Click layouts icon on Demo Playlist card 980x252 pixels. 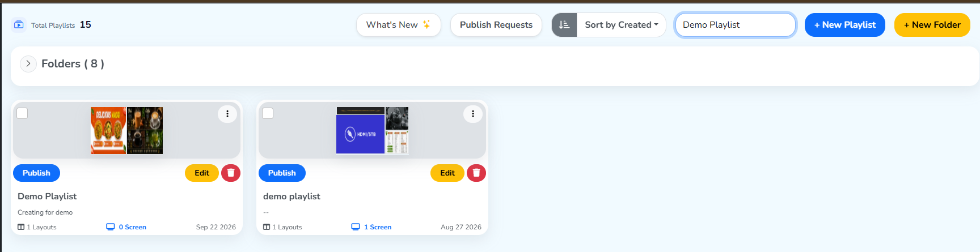21,227
